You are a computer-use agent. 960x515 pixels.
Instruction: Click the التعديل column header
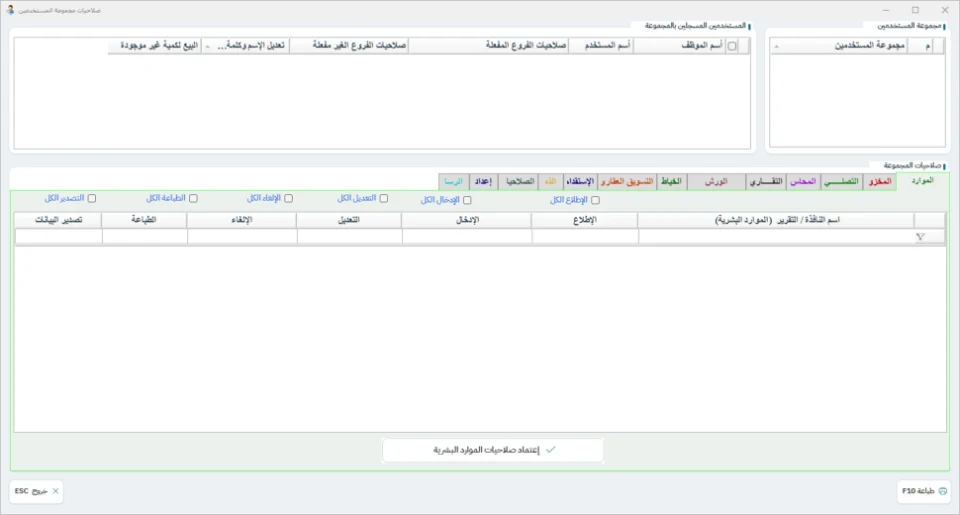(x=349, y=220)
